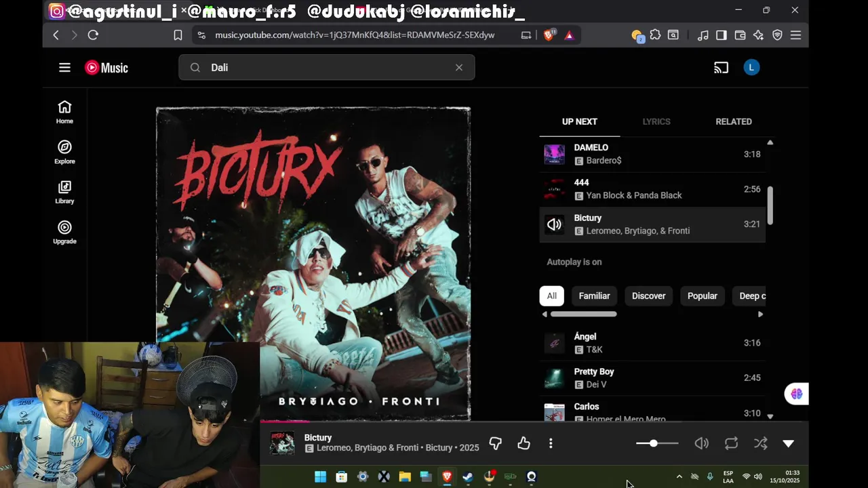Switch to the RELATED tab
The image size is (868, 488).
tap(734, 122)
